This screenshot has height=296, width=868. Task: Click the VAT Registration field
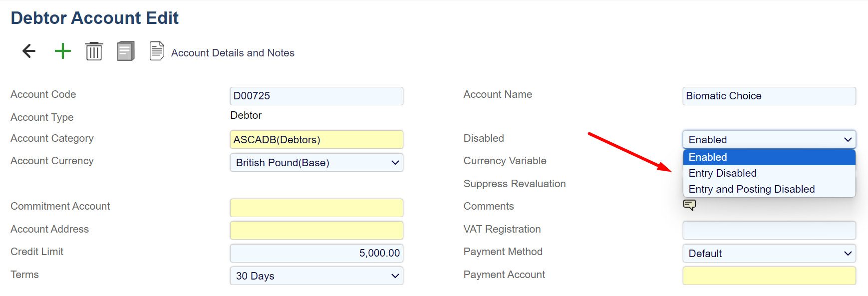point(769,231)
